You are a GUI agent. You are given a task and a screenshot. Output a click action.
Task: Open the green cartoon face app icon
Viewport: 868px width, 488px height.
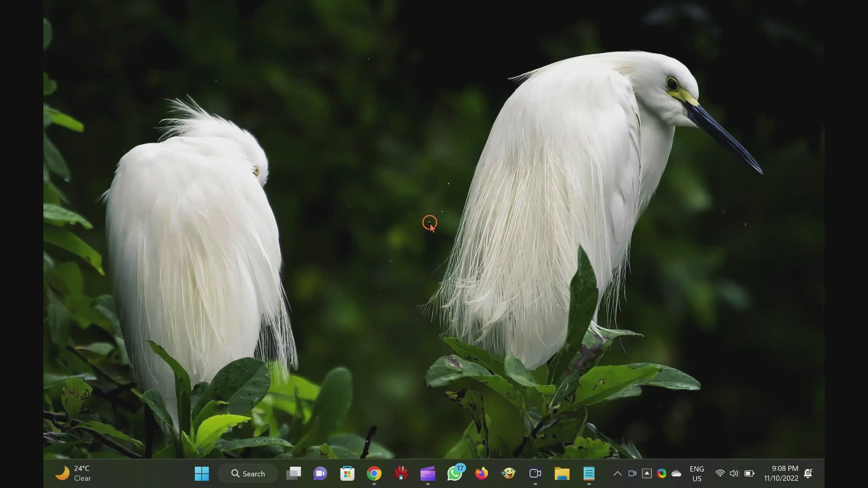click(508, 474)
